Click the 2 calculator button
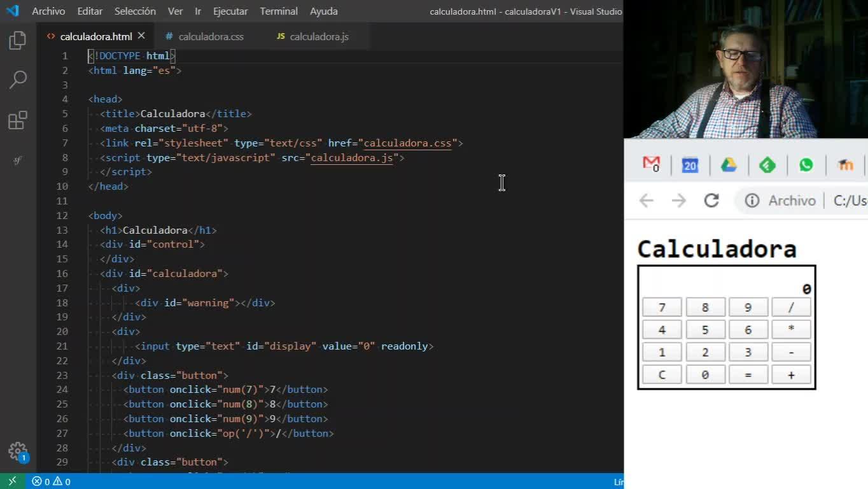 pos(705,352)
